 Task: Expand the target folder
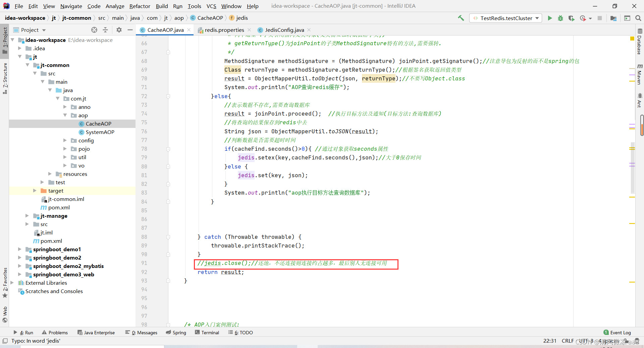coord(35,191)
